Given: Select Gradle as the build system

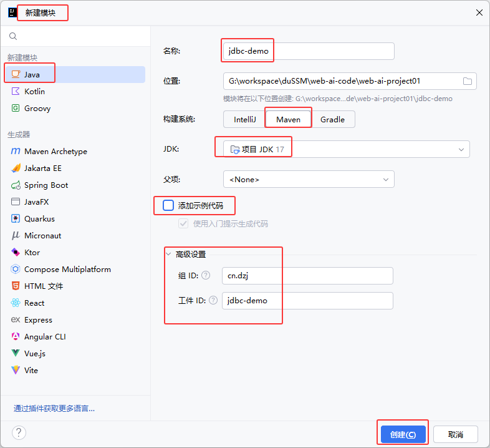Looking at the screenshot, I should [x=332, y=119].
